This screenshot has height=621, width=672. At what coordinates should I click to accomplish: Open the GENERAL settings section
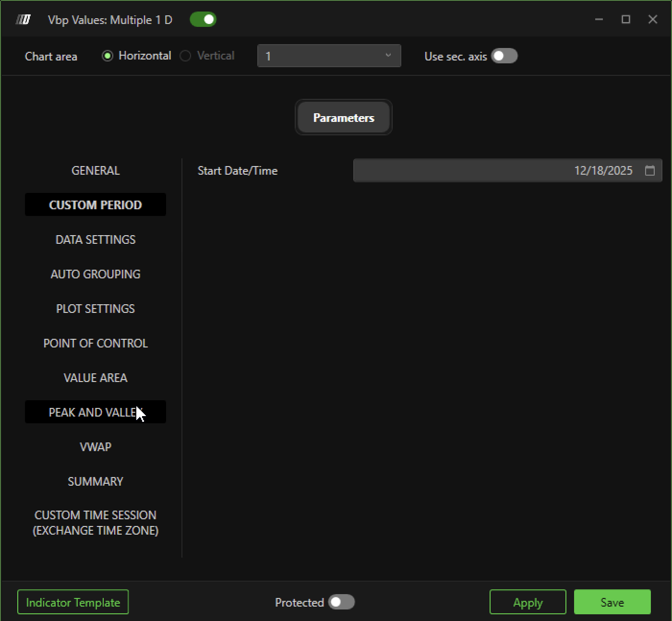(x=96, y=170)
